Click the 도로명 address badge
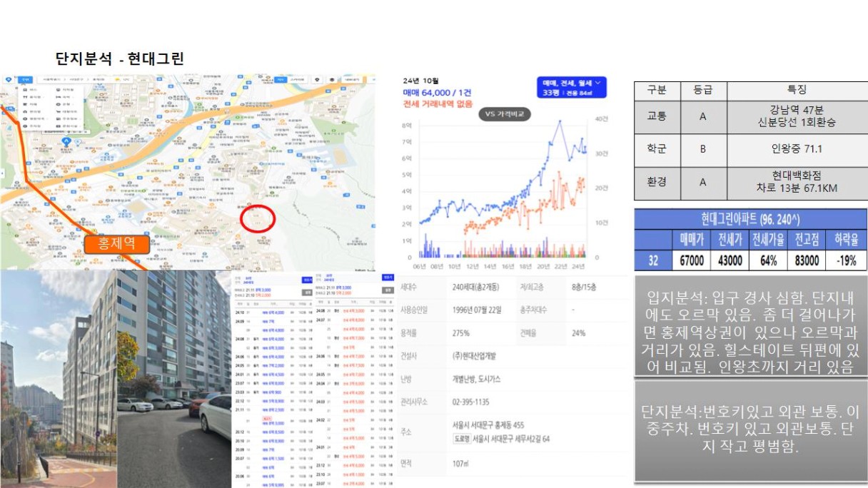Image resolution: width=868 pixels, height=488 pixels. click(460, 439)
